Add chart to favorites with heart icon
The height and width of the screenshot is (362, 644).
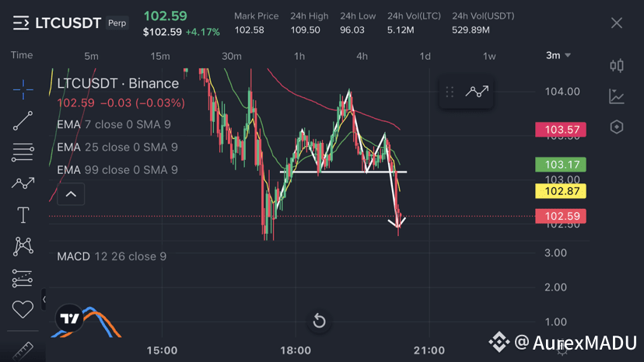(23, 309)
